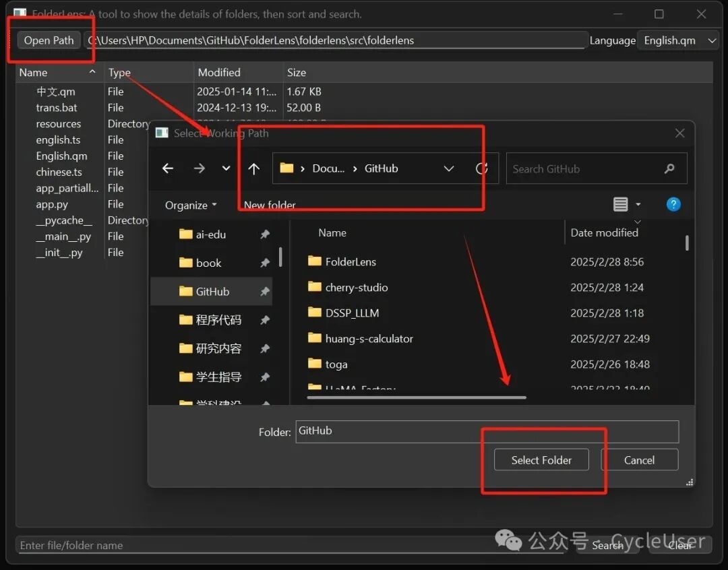Viewport: 728px width, 570px height.
Task: Select 程序代码 in the navigation pane
Action: [211, 320]
